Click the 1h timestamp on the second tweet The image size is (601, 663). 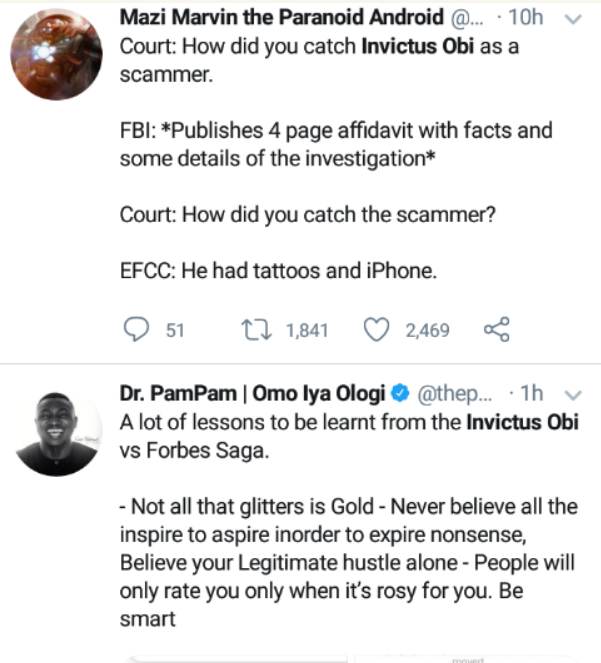531,393
